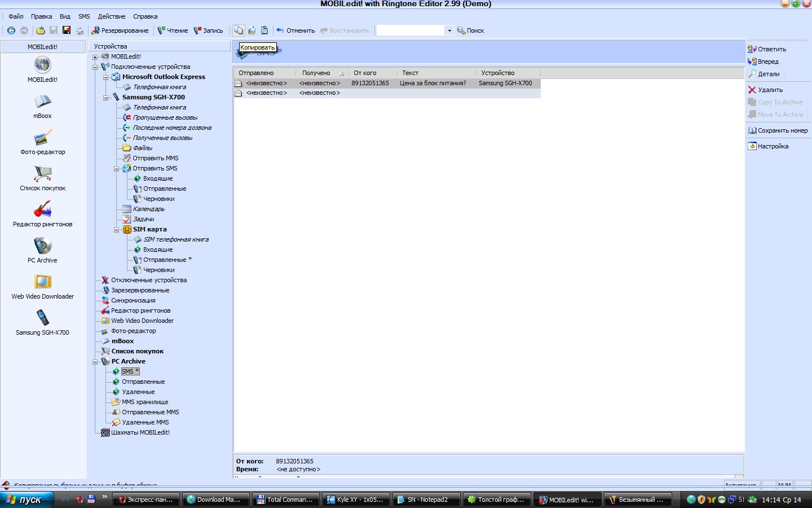Select Samsung SGH-X700 phone sidebar icon

(43, 318)
